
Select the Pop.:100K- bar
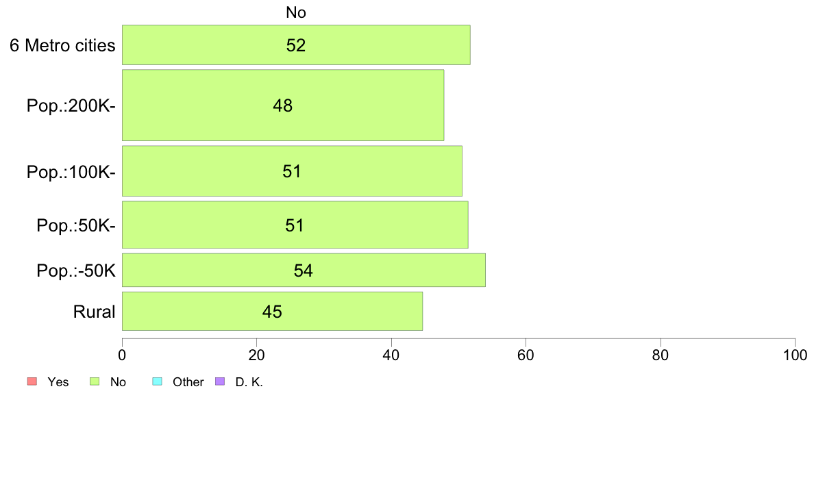pos(292,171)
